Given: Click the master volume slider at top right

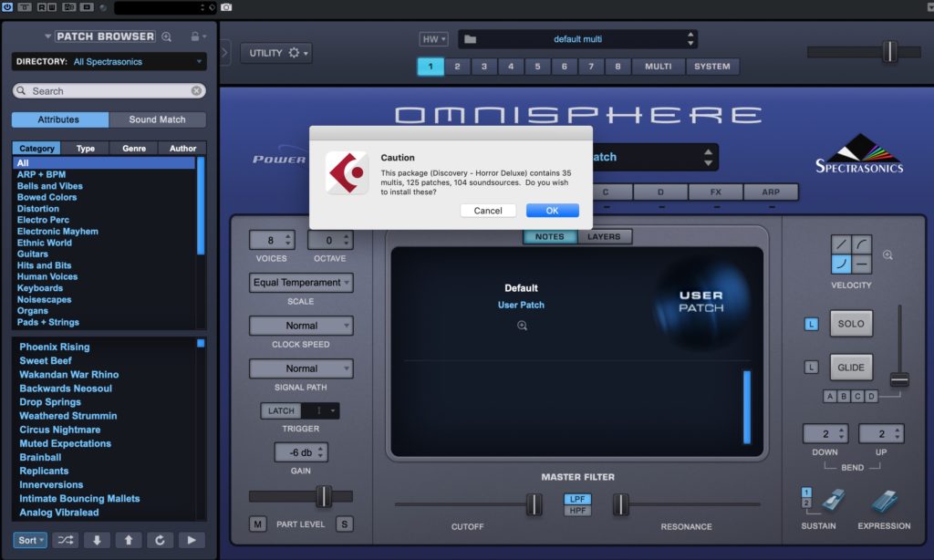Looking at the screenshot, I should tap(889, 51).
